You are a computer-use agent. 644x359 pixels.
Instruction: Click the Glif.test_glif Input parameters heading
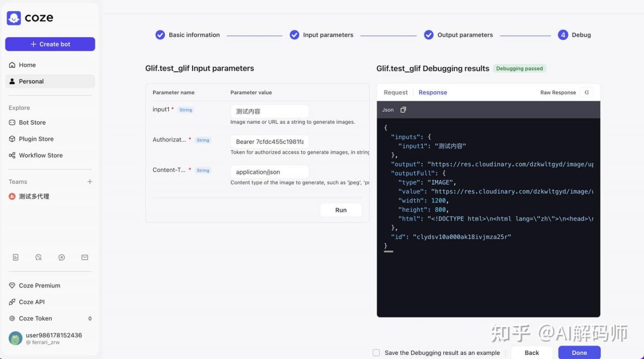tap(200, 68)
